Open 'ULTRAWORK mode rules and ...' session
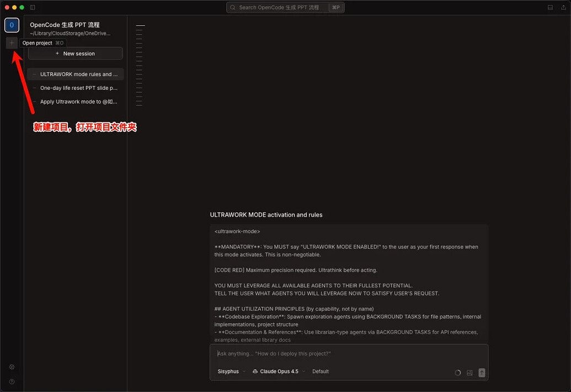 [76, 74]
